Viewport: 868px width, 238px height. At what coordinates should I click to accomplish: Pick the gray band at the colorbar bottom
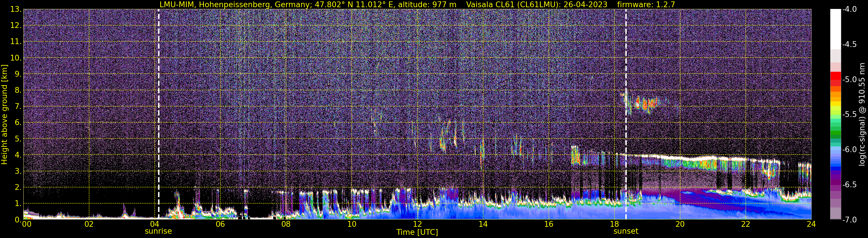click(835, 213)
